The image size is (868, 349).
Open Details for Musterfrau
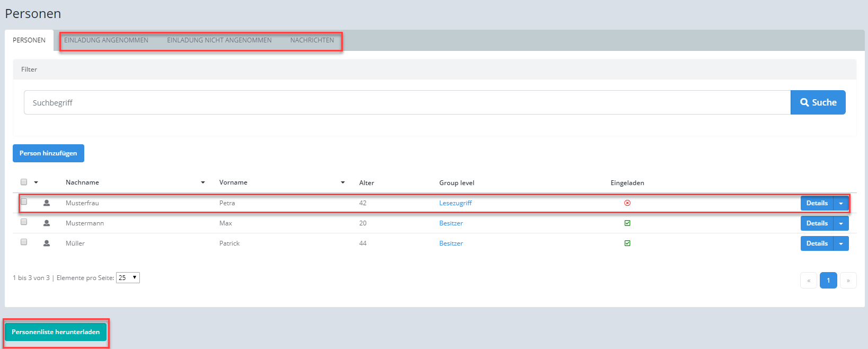(817, 203)
